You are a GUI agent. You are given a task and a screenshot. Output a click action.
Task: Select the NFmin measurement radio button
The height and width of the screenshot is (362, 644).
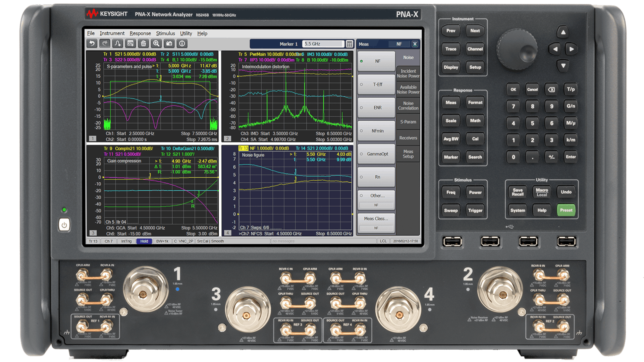pos(376,131)
